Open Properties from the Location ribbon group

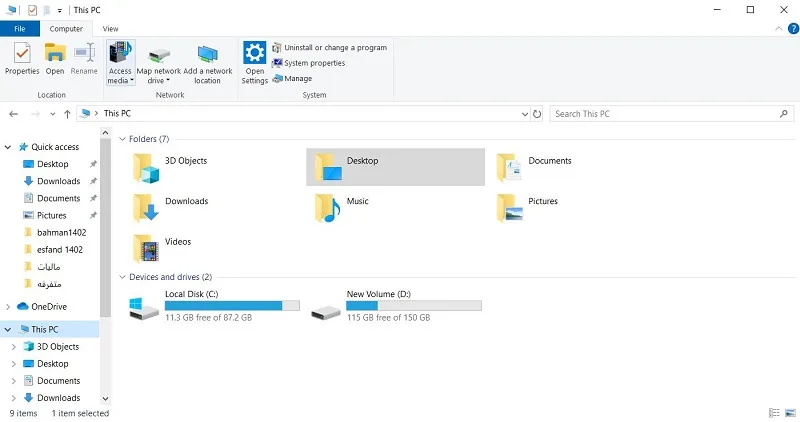click(22, 59)
